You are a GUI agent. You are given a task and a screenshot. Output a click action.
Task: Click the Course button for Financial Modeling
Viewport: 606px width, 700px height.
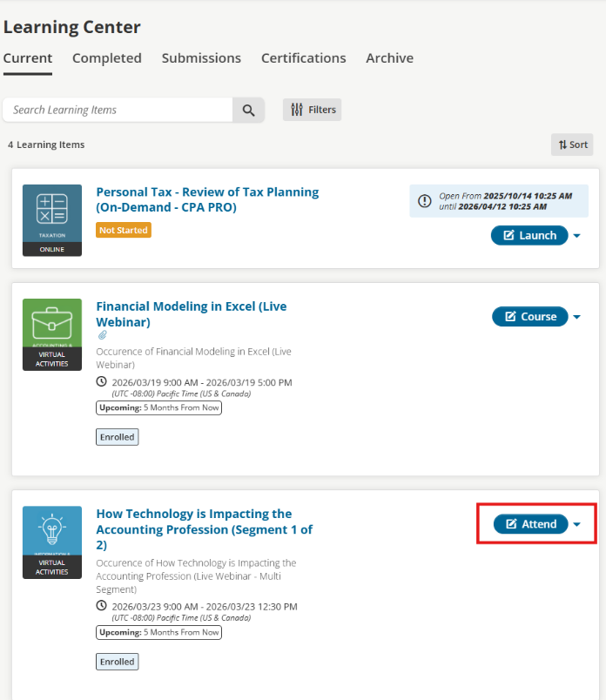[x=529, y=317]
